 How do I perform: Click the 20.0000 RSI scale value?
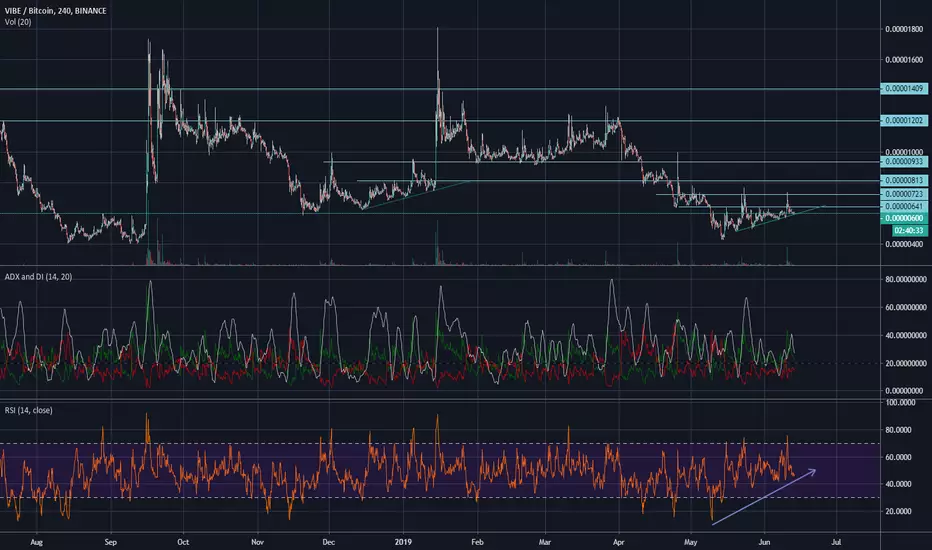pyautogui.click(x=899, y=511)
